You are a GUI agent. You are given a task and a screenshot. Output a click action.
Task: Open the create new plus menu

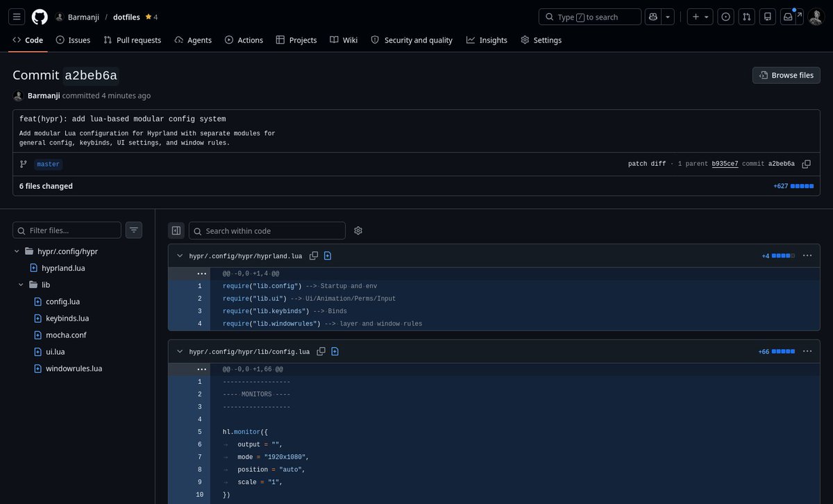(700, 17)
